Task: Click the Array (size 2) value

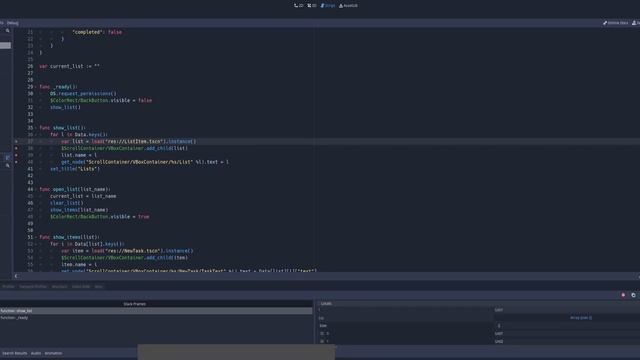Action: click(581, 318)
